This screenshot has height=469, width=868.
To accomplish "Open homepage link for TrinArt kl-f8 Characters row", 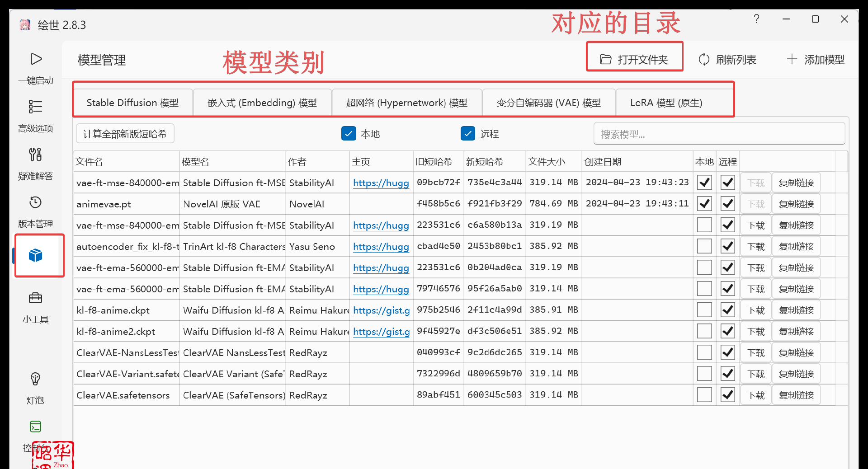I will [381, 247].
